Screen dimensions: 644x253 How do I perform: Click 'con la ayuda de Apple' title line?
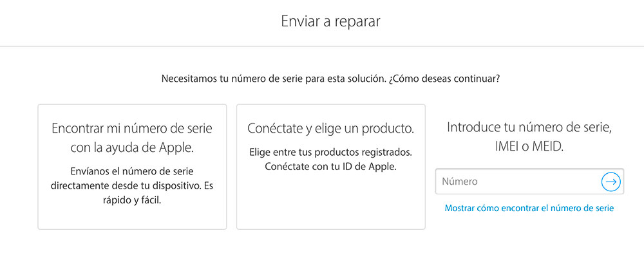[132, 148]
